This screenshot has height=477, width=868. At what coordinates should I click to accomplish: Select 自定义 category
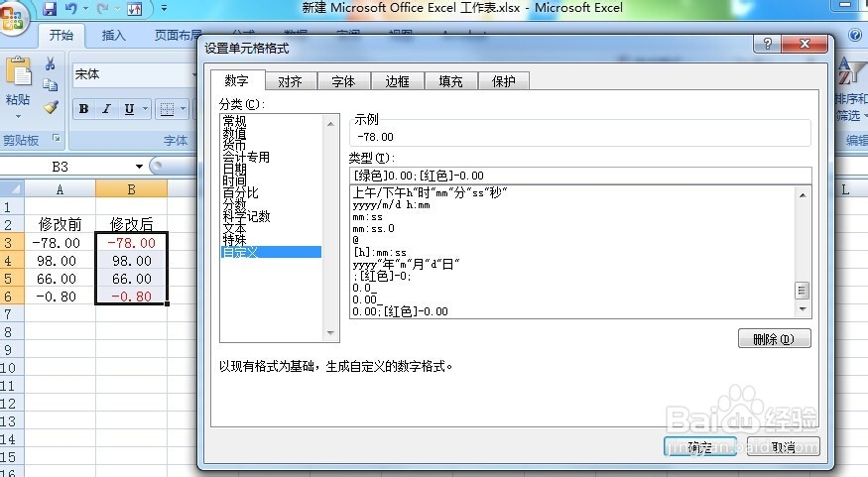pyautogui.click(x=271, y=252)
